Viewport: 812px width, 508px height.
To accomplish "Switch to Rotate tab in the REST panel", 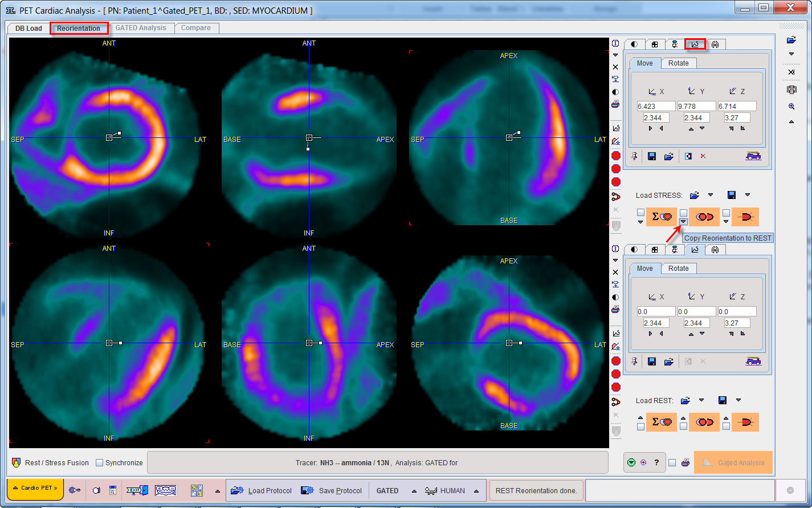I will click(x=678, y=269).
